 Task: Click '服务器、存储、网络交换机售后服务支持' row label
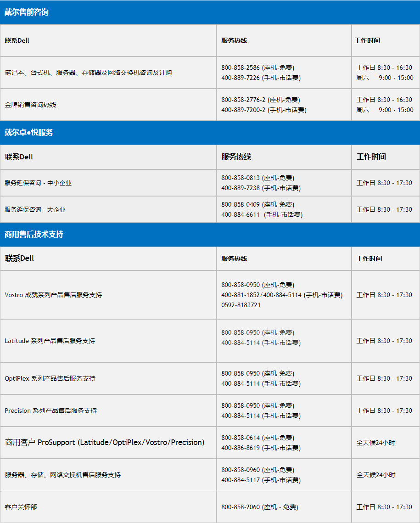(x=63, y=475)
